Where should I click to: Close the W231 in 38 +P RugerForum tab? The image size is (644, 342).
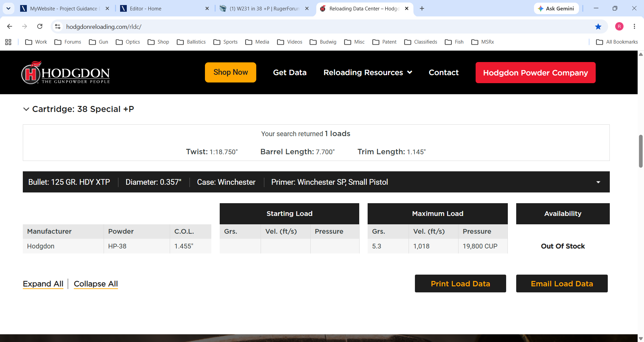[x=307, y=8]
